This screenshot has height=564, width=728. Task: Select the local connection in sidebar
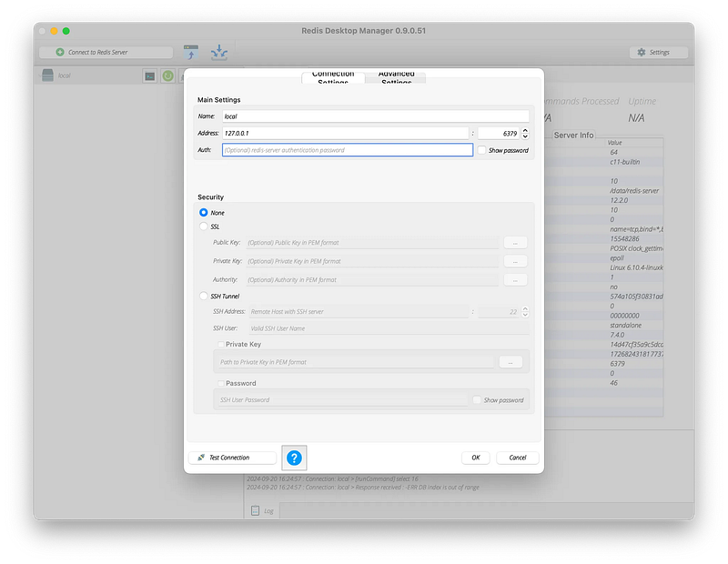tap(64, 76)
